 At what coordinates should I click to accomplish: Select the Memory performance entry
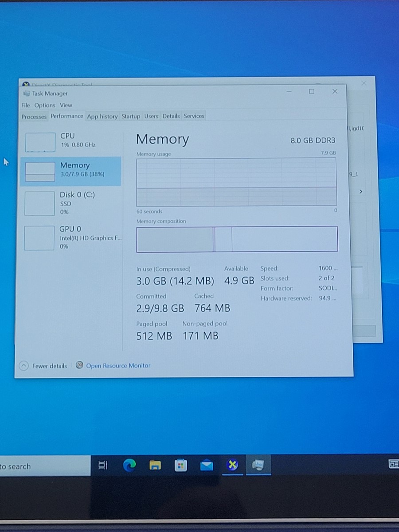(x=71, y=171)
